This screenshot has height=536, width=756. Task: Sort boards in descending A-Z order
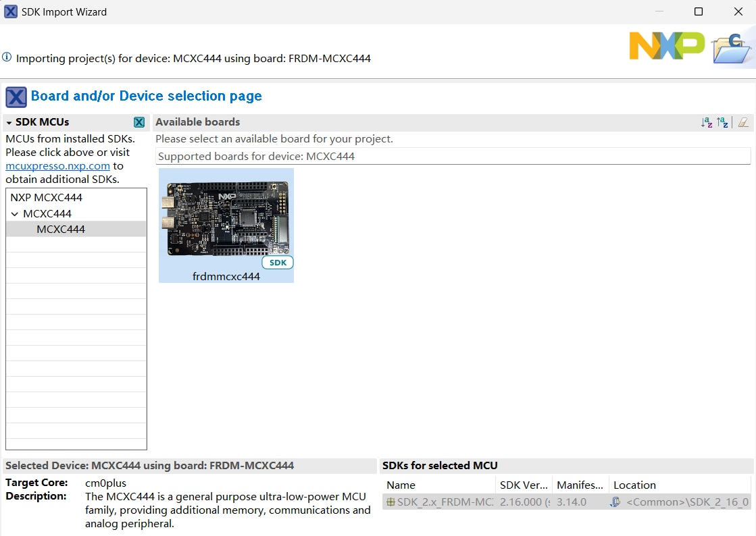coord(722,122)
